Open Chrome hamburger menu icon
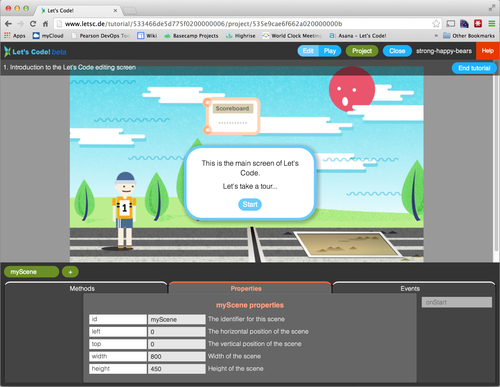The image size is (500, 387). tap(492, 24)
